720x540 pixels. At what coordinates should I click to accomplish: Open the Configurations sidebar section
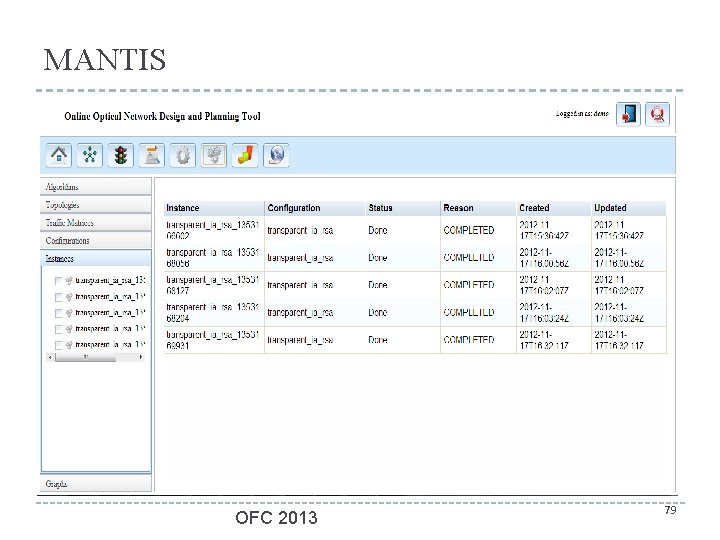pyautogui.click(x=96, y=241)
